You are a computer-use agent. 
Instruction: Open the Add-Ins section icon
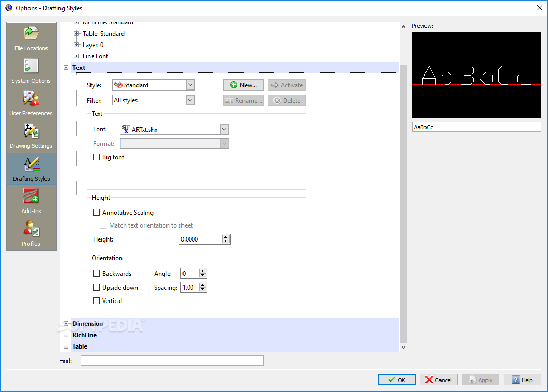tap(31, 196)
